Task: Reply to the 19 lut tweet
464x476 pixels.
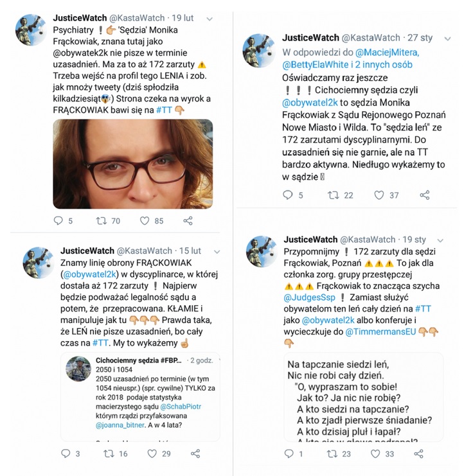Action: 58,220
